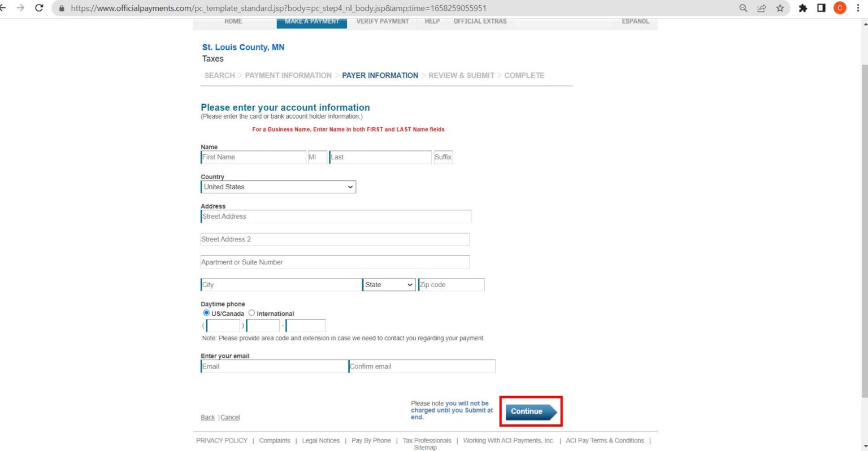The width and height of the screenshot is (868, 451).
Task: Click into the First Name field
Action: 253,157
